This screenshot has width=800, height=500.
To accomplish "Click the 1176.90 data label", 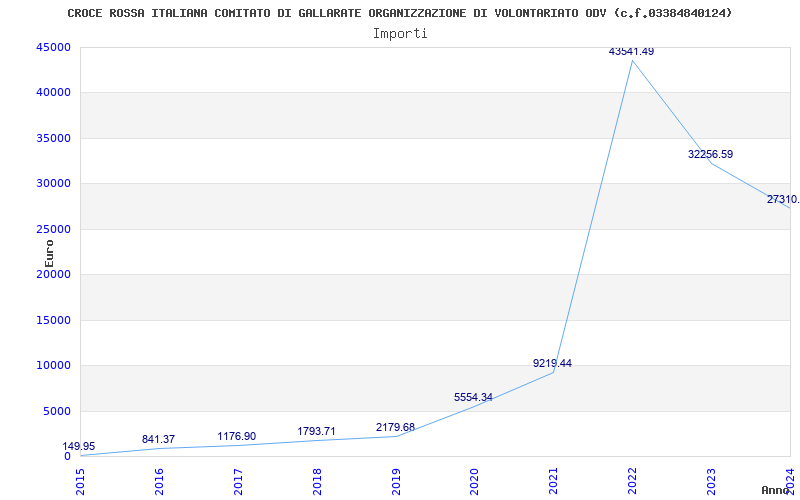I will tap(237, 436).
